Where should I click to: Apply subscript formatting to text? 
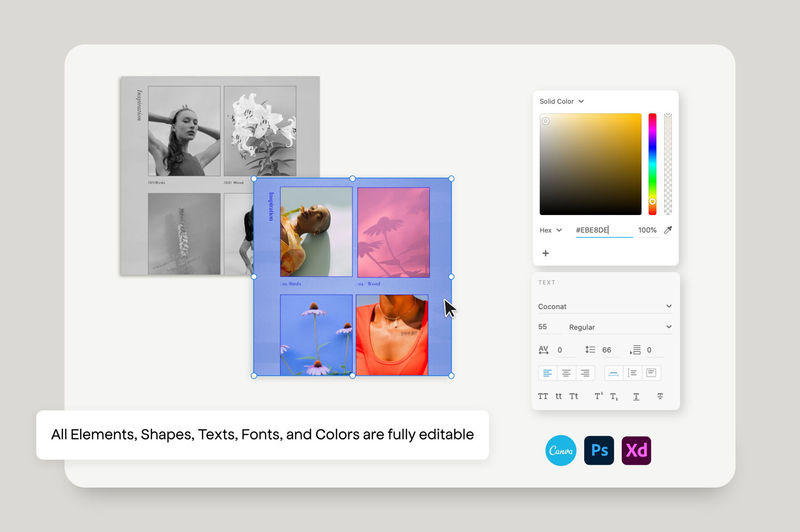[614, 396]
